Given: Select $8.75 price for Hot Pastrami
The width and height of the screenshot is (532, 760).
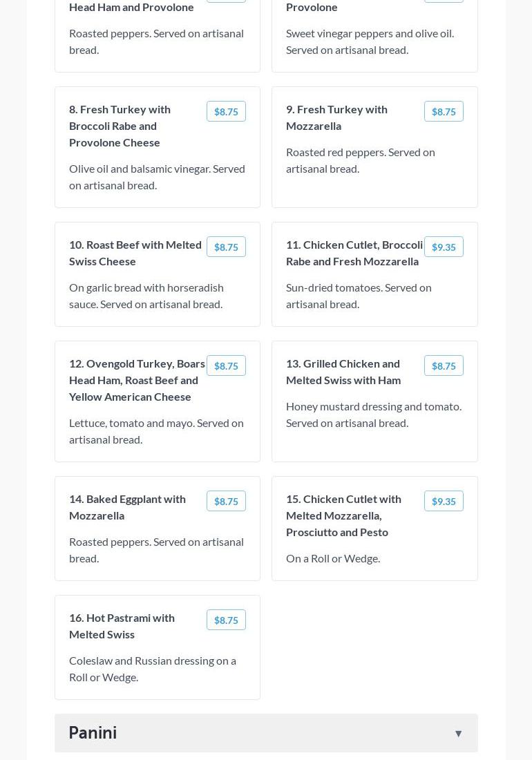Looking at the screenshot, I should 226,620.
